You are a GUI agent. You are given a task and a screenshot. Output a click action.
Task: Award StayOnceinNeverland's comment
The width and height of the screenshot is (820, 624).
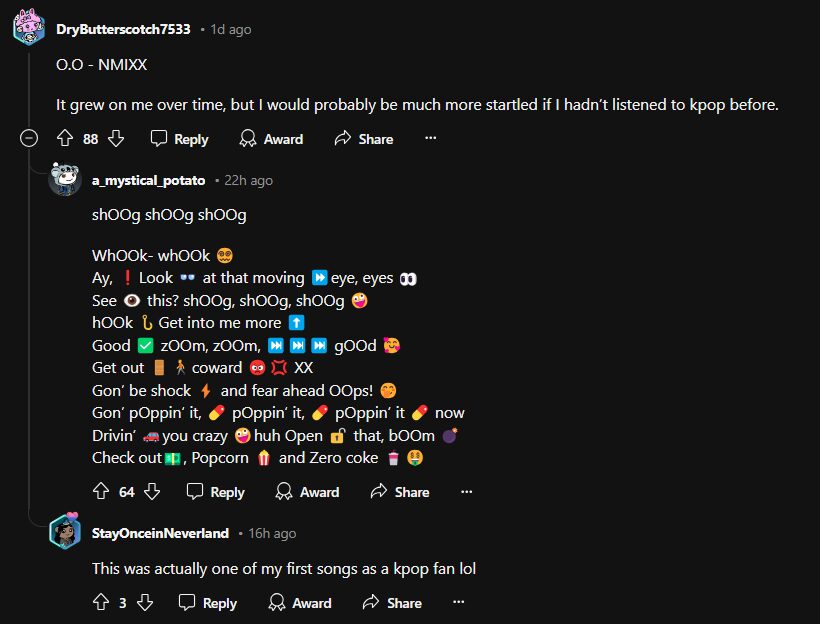point(299,602)
